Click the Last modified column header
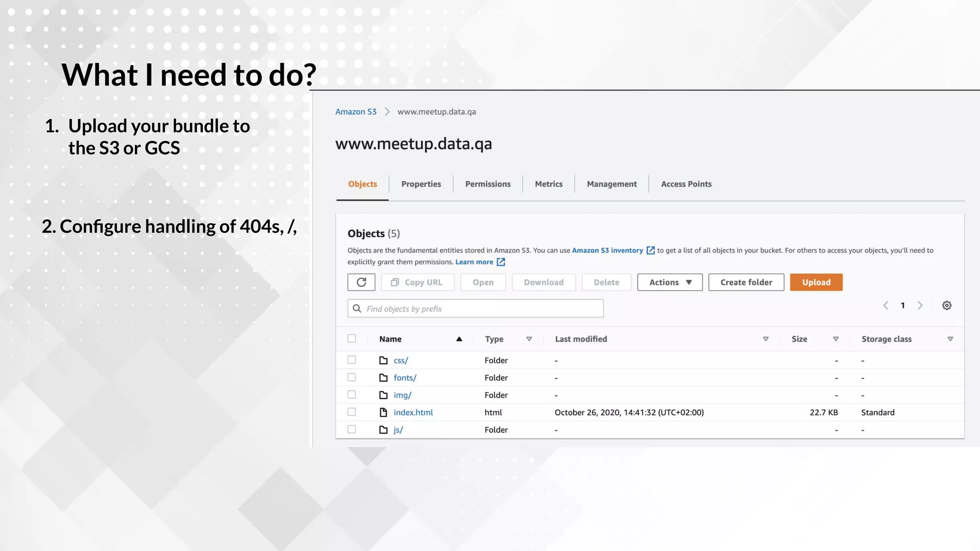Image resolution: width=980 pixels, height=551 pixels. click(581, 339)
